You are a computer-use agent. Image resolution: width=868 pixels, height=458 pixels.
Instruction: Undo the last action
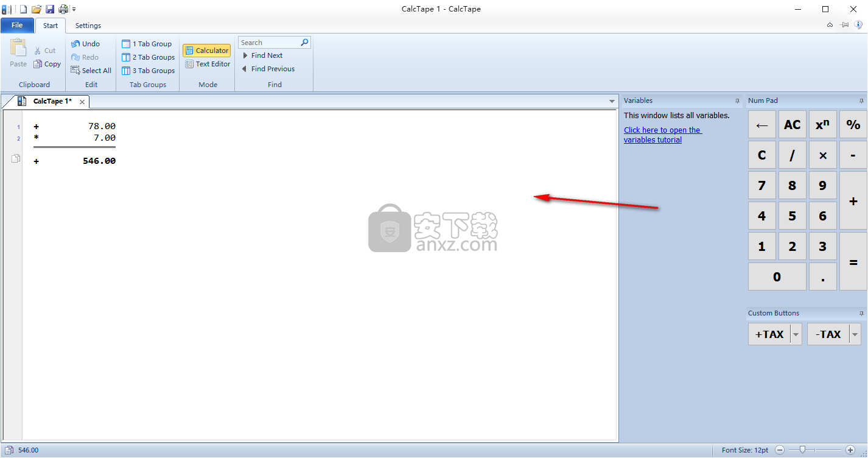click(85, 44)
